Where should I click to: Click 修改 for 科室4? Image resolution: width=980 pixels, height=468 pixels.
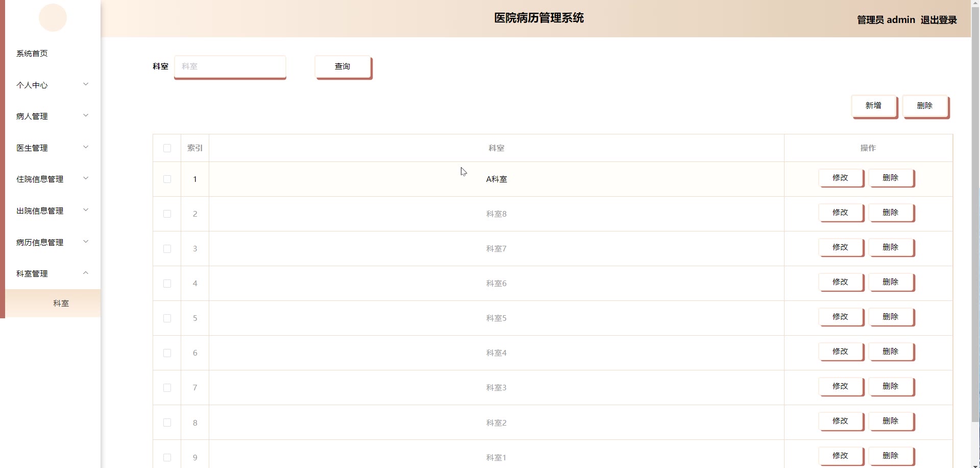click(841, 352)
